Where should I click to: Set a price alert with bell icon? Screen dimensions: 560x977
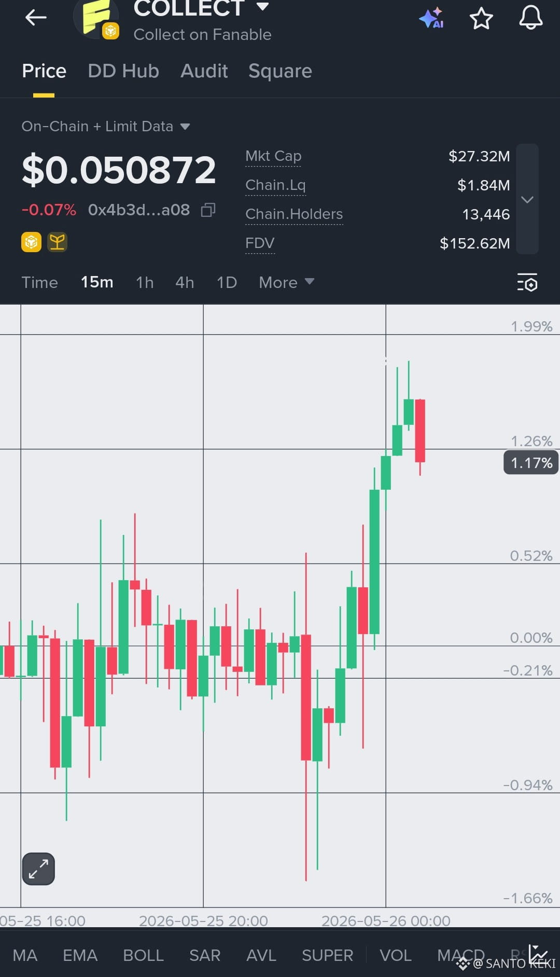tap(531, 18)
